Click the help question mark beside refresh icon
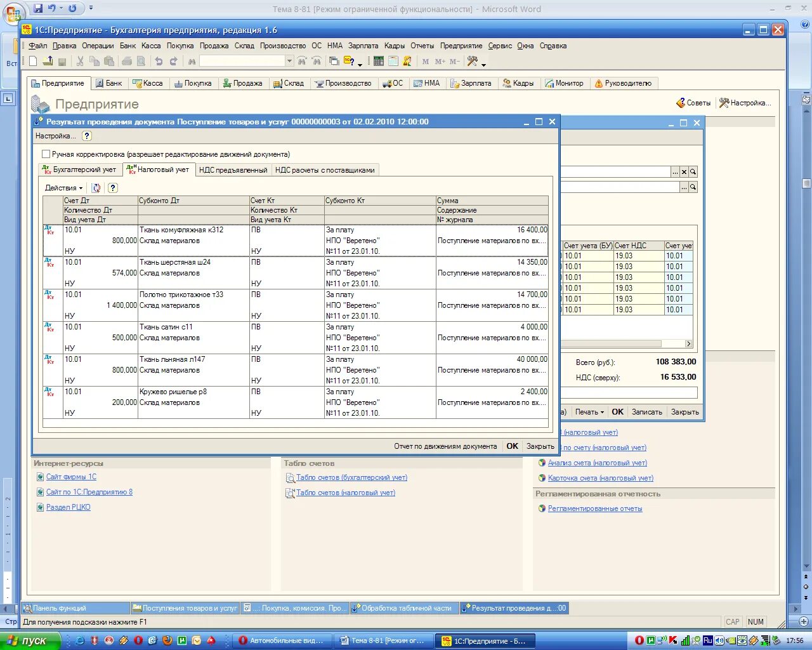The width and height of the screenshot is (812, 650). pos(112,188)
